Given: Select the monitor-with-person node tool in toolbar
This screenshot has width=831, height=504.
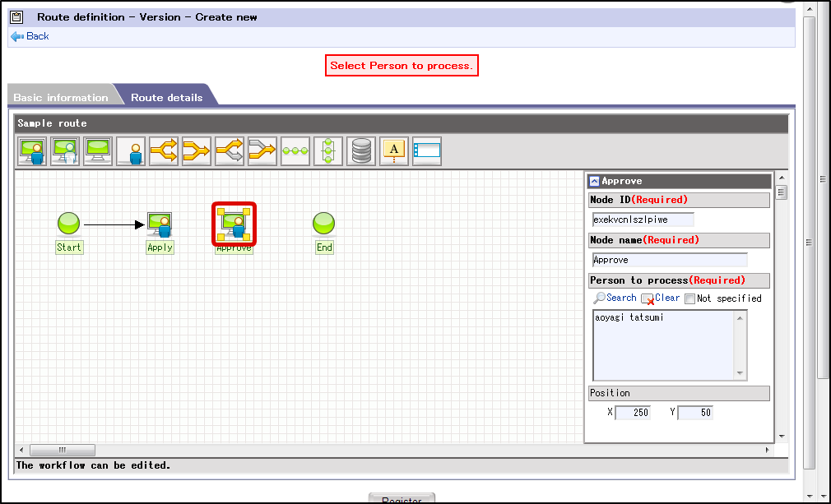Looking at the screenshot, I should 32,151.
